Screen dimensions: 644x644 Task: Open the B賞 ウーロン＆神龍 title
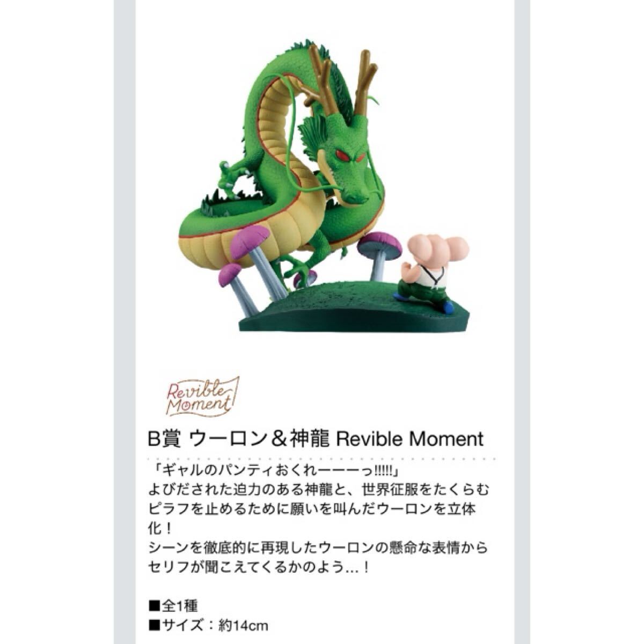coord(316,438)
